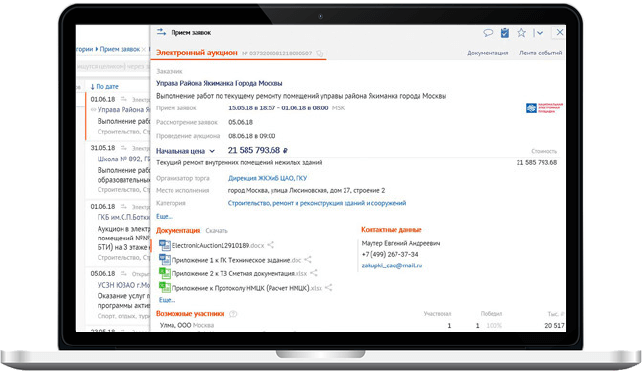Switch to the Документация tab

(x=488, y=53)
